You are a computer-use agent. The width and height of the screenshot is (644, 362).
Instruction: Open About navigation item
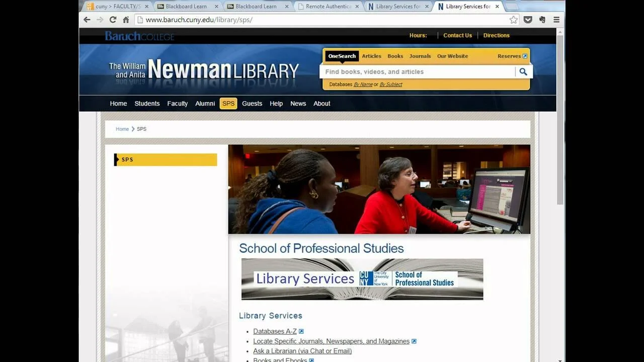tap(322, 104)
